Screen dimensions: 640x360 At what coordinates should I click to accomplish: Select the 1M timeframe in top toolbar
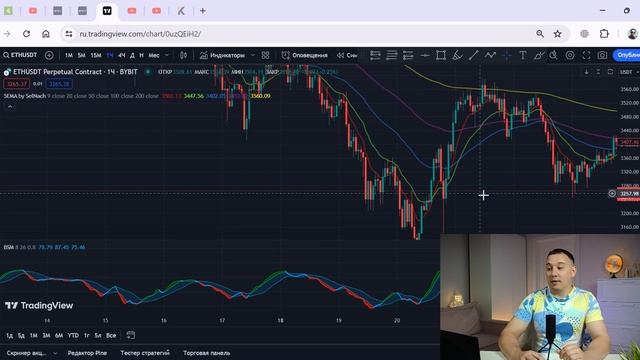[69, 55]
